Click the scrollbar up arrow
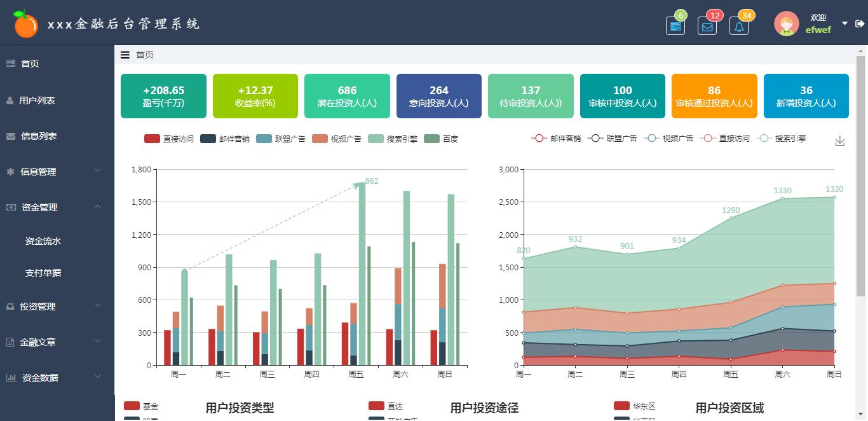 pyautogui.click(x=862, y=50)
